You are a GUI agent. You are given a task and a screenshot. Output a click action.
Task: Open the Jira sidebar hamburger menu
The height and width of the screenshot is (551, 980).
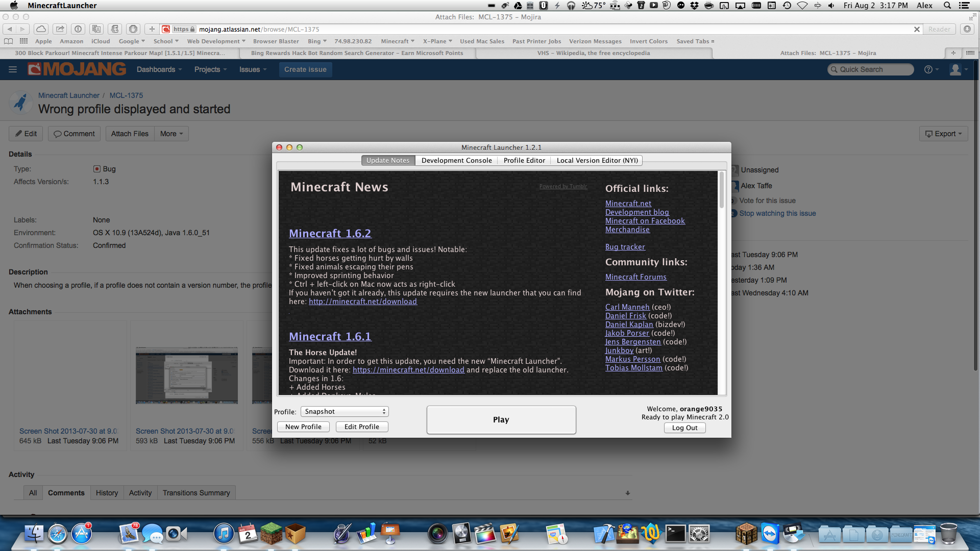pos(13,69)
